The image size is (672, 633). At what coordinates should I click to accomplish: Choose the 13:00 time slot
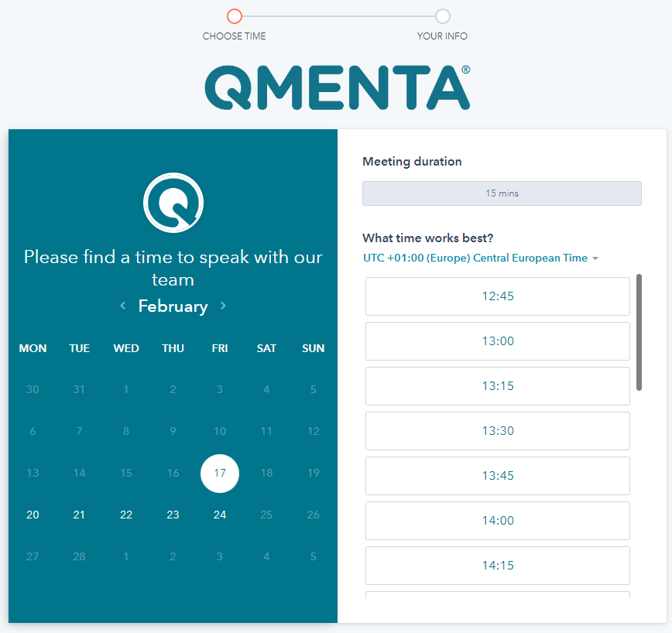(x=498, y=341)
